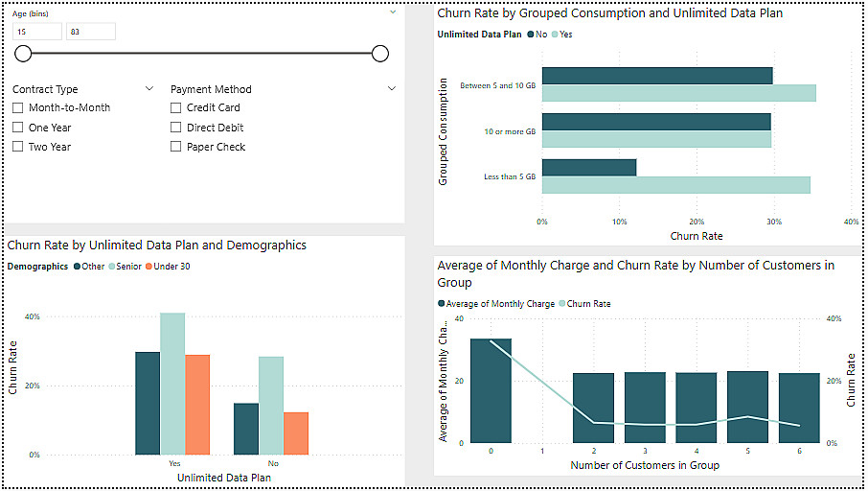Click the 'Yes' legend marker dot
The width and height of the screenshot is (868, 491).
click(x=555, y=35)
